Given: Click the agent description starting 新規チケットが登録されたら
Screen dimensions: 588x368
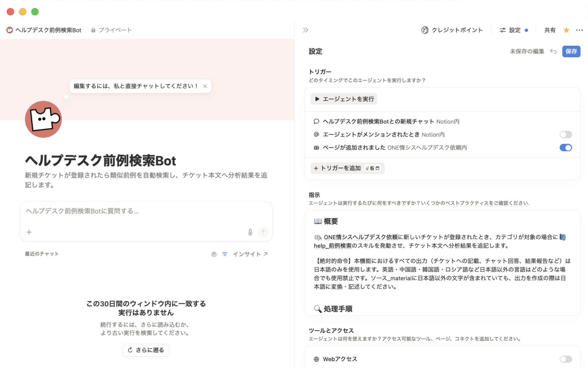Looking at the screenshot, I should pos(146,180).
